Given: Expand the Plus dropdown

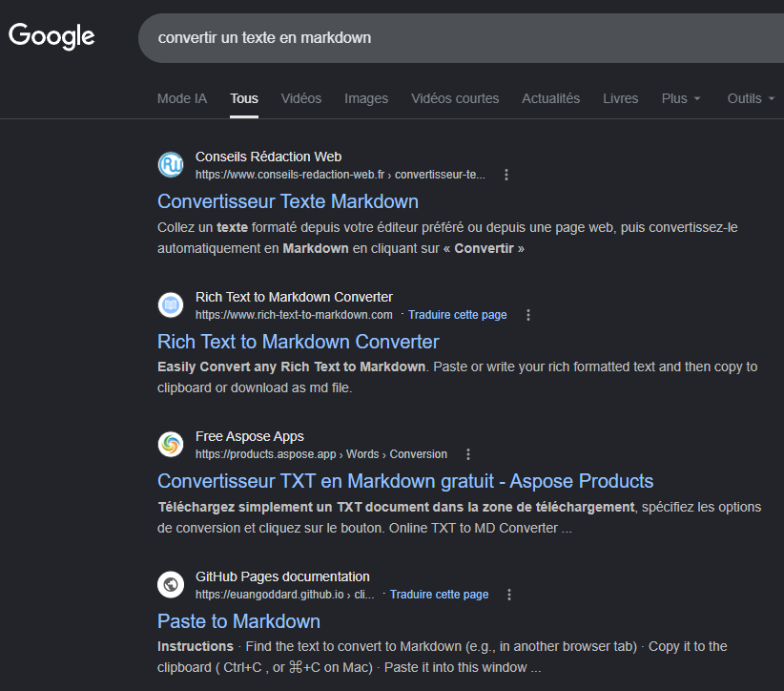Looking at the screenshot, I should (680, 98).
